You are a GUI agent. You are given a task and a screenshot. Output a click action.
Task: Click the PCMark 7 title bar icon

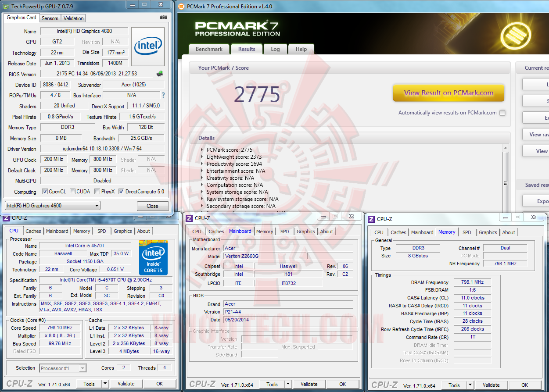pos(181,6)
